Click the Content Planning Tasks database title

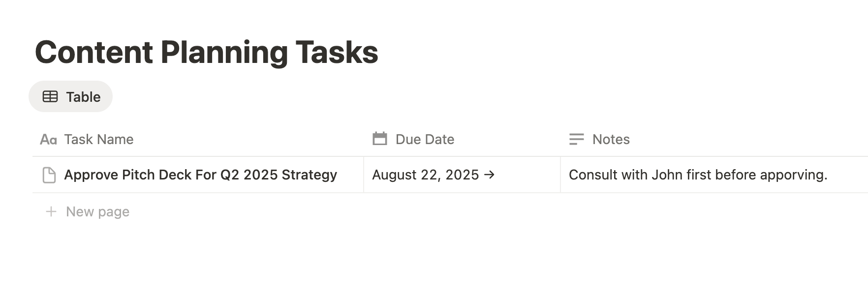(206, 52)
